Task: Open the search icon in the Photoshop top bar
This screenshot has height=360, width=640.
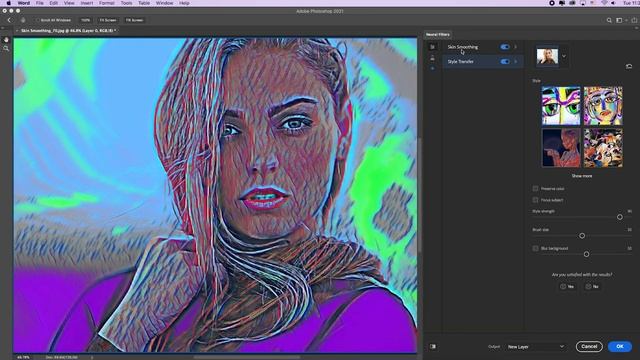Action: click(609, 20)
